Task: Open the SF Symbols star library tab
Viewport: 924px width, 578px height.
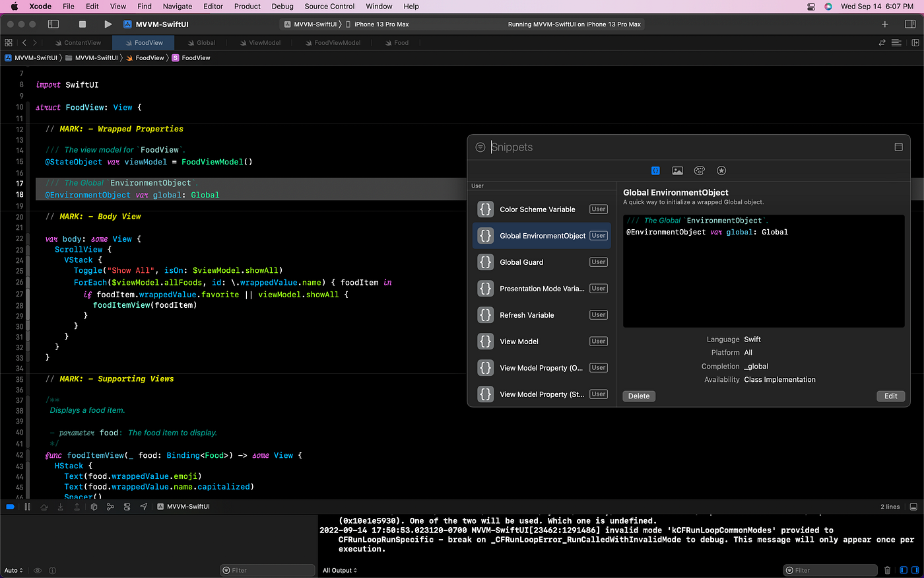Action: [721, 170]
